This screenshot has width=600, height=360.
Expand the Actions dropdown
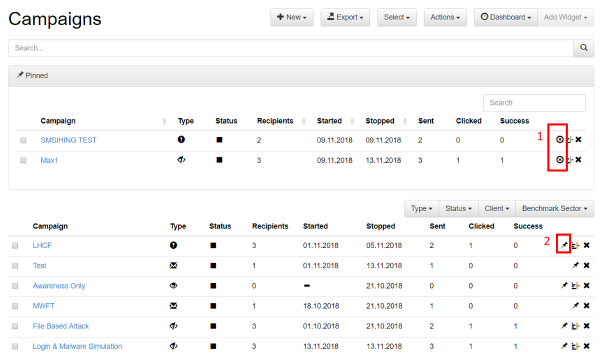point(445,17)
